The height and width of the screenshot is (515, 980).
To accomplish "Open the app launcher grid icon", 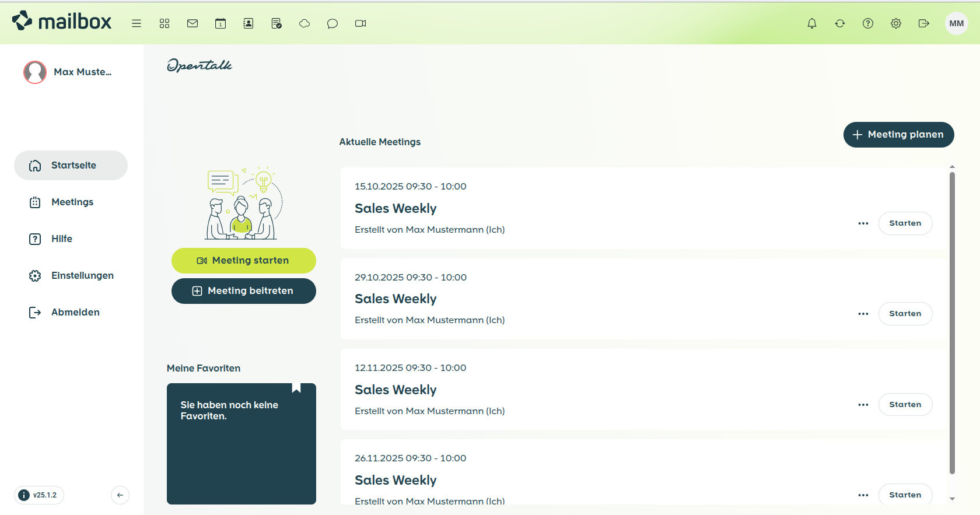I will 164,23.
